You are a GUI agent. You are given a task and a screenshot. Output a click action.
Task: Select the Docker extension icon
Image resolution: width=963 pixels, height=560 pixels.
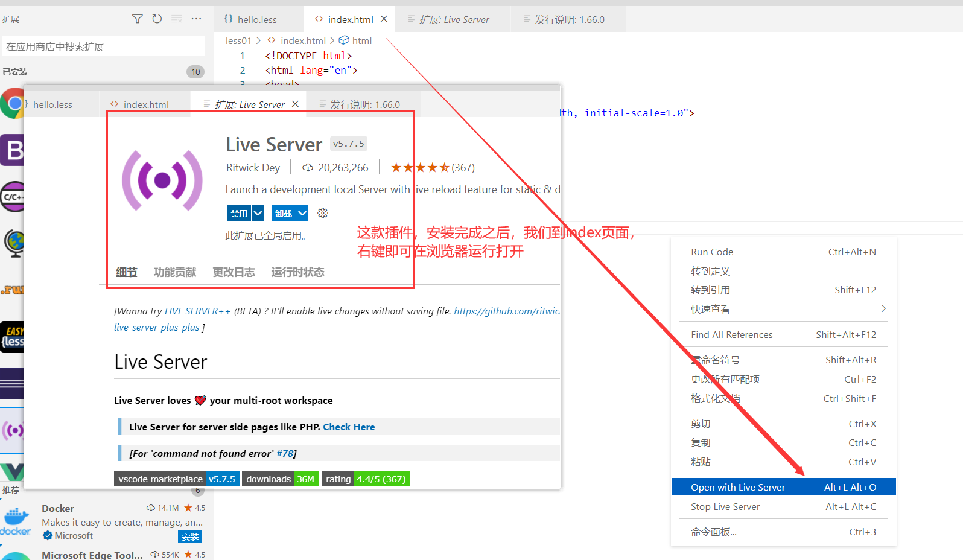point(16,521)
